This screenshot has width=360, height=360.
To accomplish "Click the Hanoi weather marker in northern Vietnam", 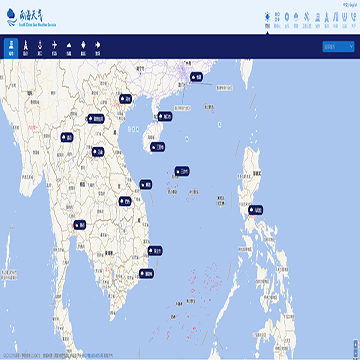I will coord(126,99).
